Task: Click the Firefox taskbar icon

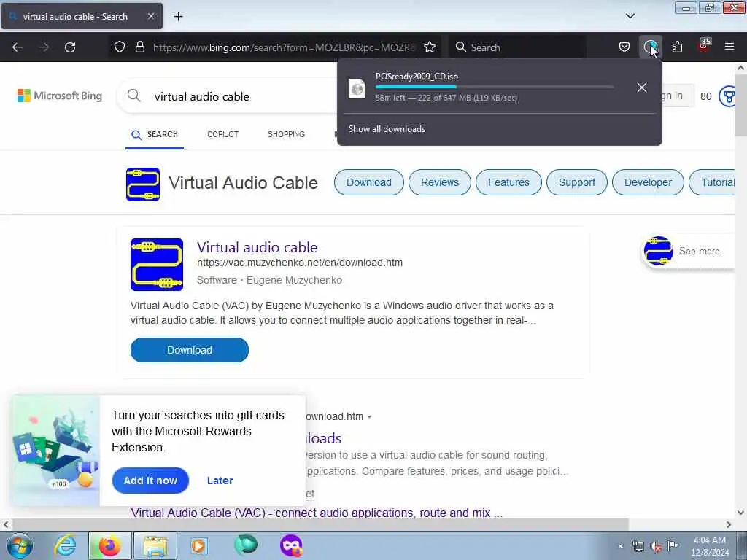Action: (x=109, y=545)
